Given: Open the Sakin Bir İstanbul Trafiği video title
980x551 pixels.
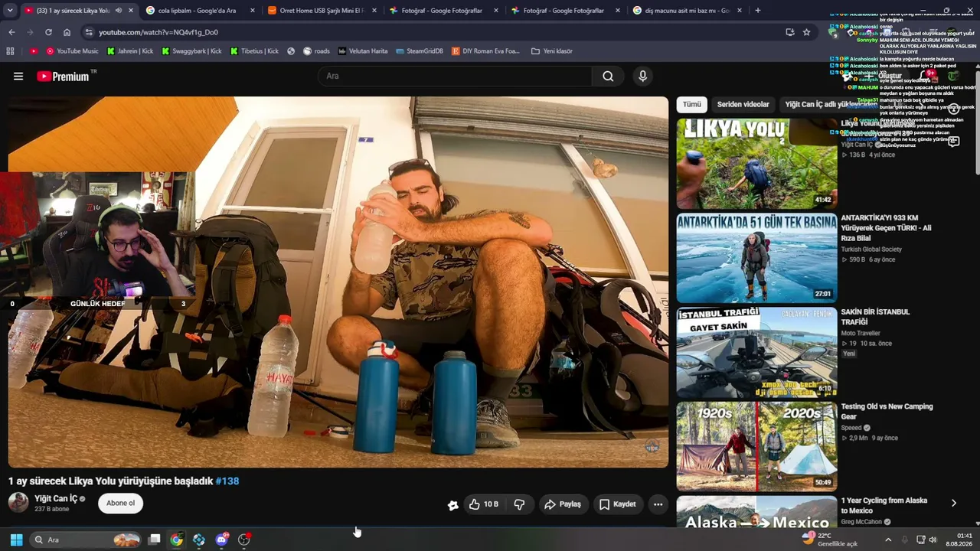Looking at the screenshot, I should (x=875, y=317).
